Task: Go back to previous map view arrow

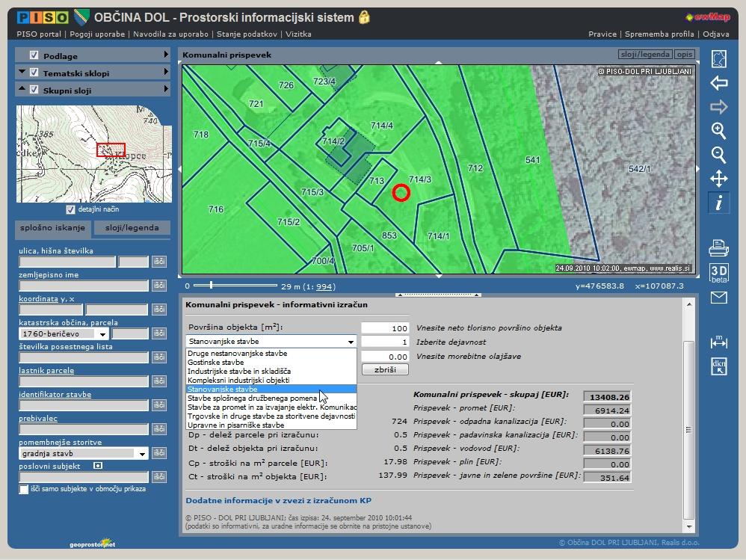Action: click(718, 83)
